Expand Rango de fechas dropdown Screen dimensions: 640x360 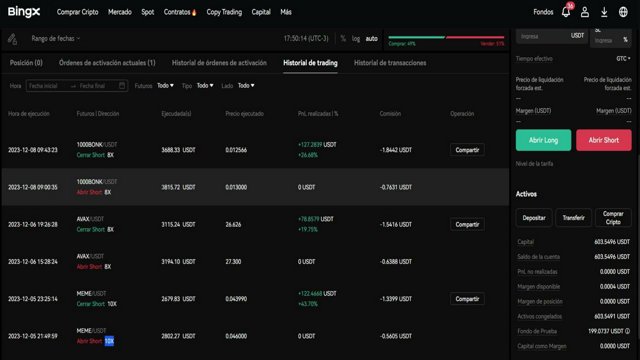(x=56, y=38)
